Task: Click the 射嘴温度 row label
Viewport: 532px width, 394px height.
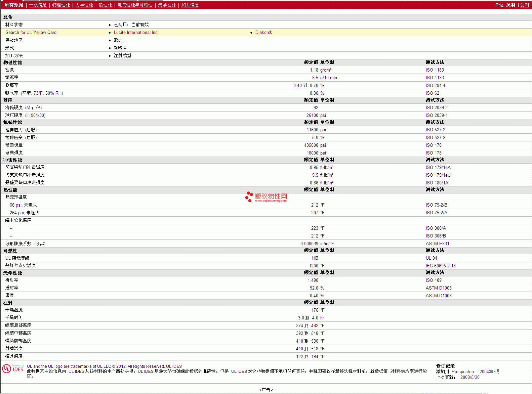Action: click(x=14, y=349)
